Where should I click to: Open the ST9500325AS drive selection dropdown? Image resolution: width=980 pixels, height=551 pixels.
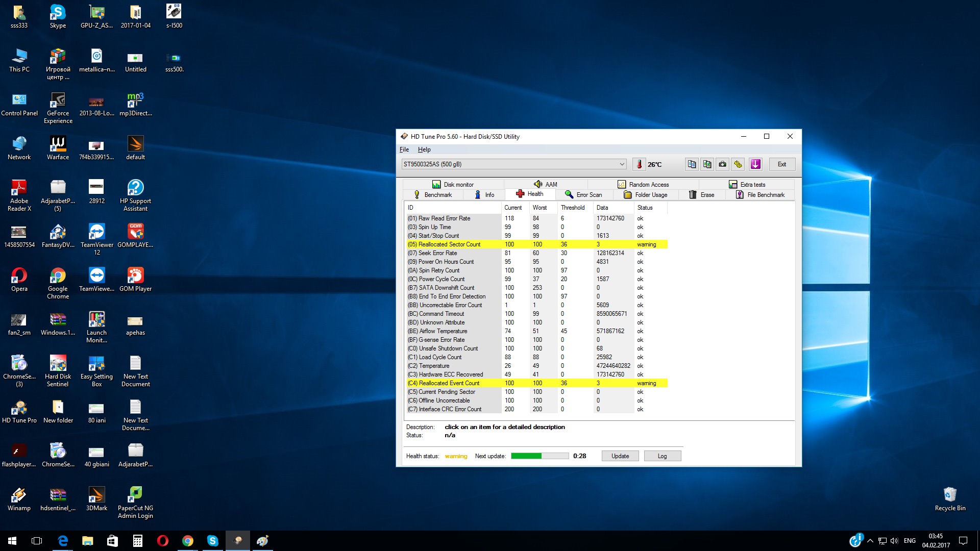[x=514, y=164]
